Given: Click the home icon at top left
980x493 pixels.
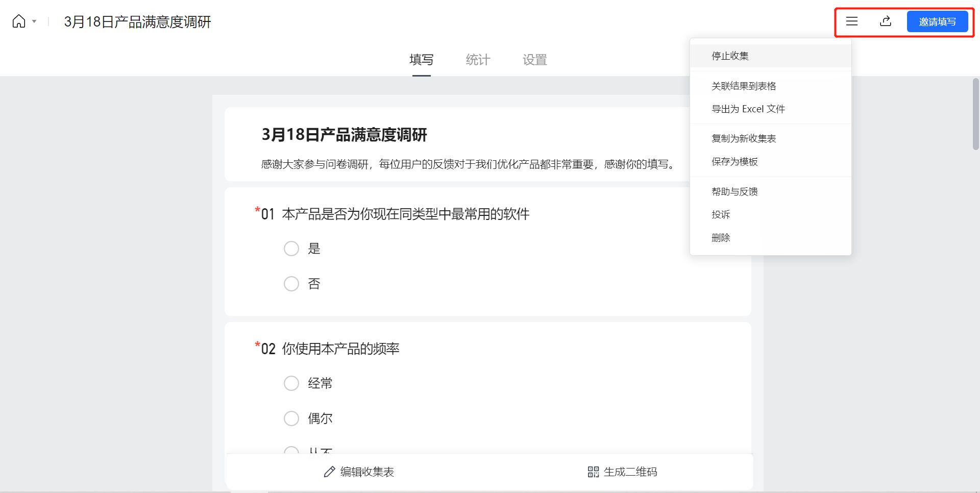Looking at the screenshot, I should pyautogui.click(x=19, y=21).
